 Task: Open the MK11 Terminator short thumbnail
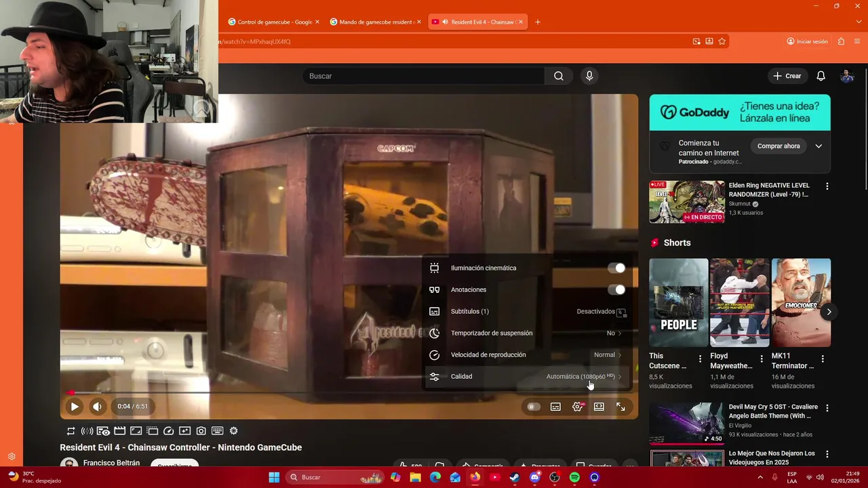[x=801, y=302]
